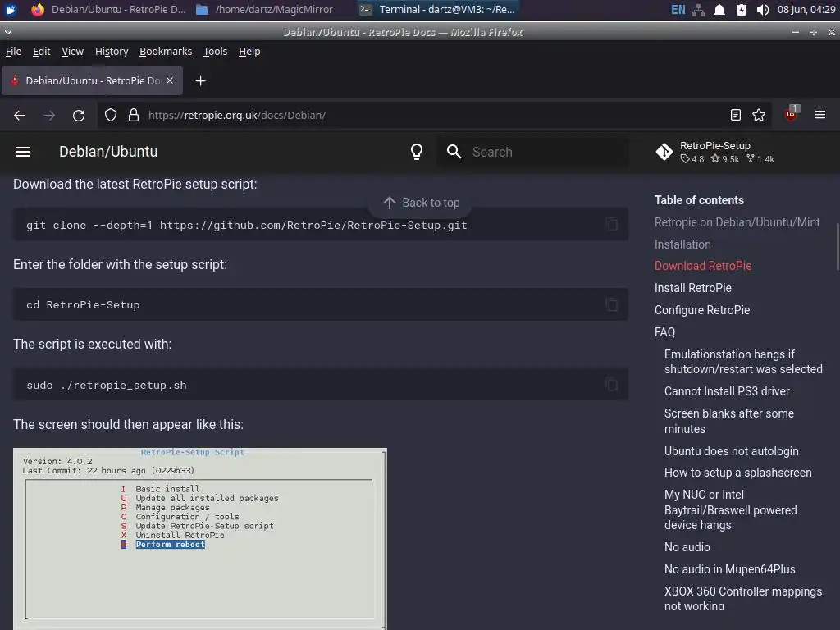Switch to MagicMirror file manager window

click(x=264, y=10)
